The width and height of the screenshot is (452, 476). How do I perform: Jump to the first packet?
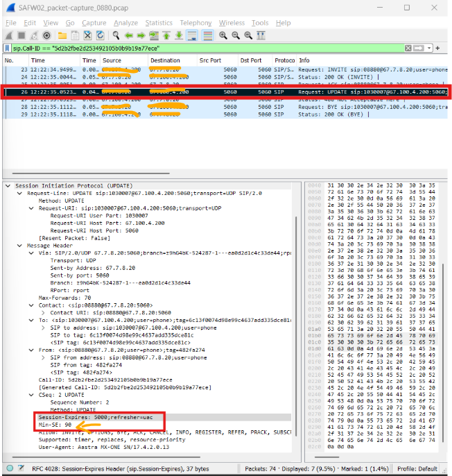[166, 36]
